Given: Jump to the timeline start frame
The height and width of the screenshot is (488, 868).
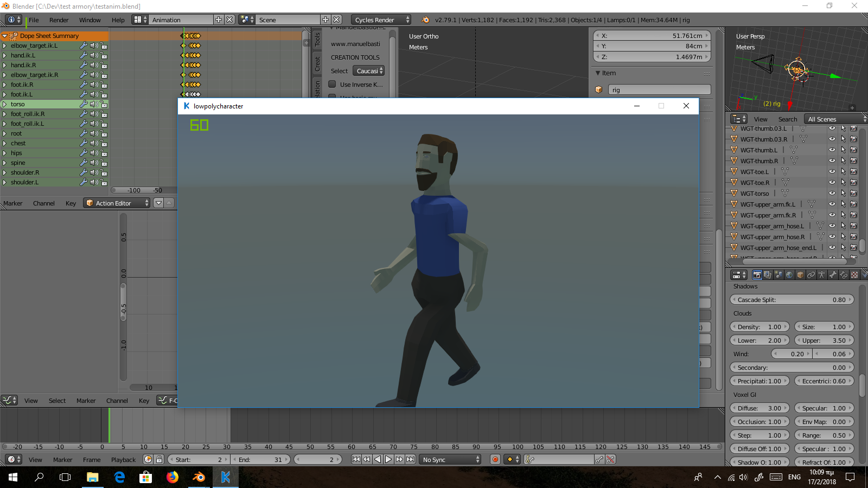Looking at the screenshot, I should [356, 459].
